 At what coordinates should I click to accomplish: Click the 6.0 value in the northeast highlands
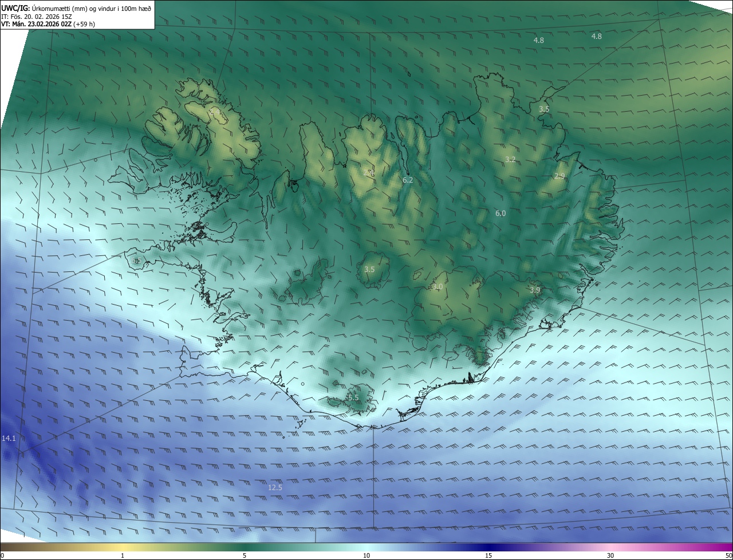pos(501,213)
